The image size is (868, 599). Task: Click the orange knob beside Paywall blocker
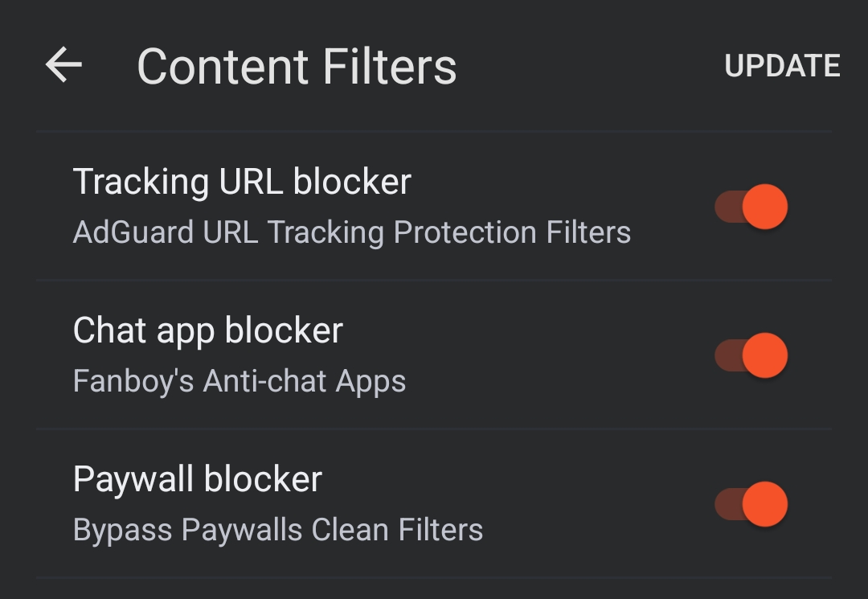click(765, 504)
